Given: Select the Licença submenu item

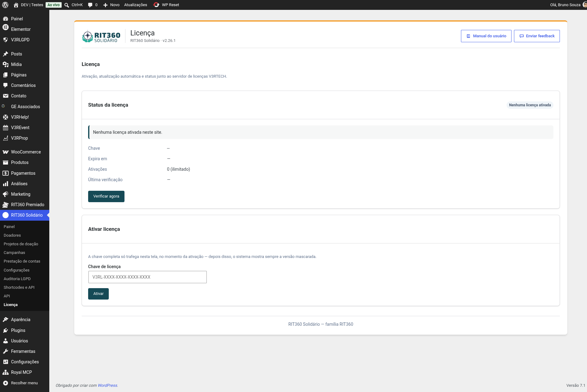Looking at the screenshot, I should tap(11, 305).
